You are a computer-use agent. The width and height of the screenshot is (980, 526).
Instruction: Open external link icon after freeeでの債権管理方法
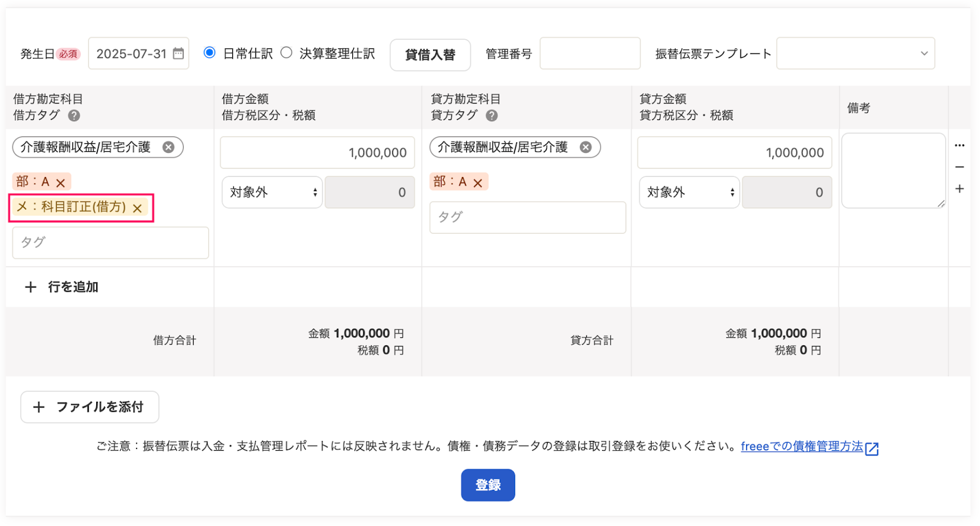(x=872, y=448)
